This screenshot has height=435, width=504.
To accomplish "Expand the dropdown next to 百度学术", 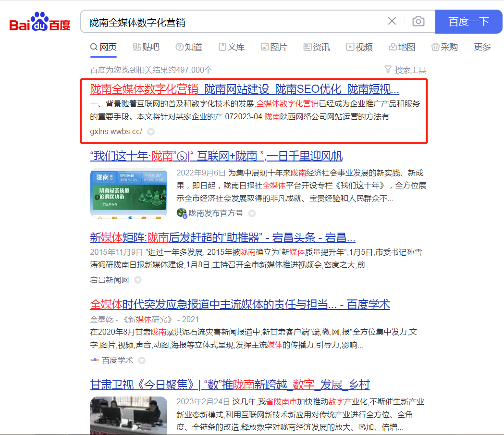I will point(142,360).
